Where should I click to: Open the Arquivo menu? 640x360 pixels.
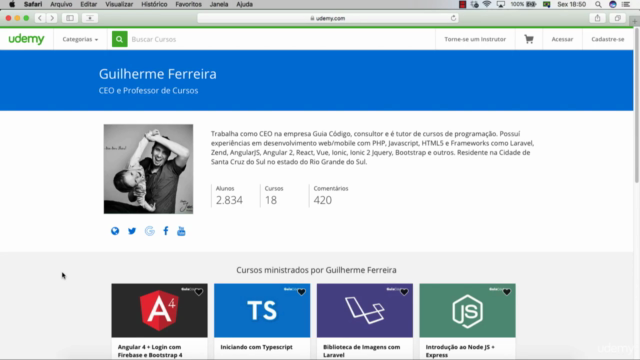point(61,4)
